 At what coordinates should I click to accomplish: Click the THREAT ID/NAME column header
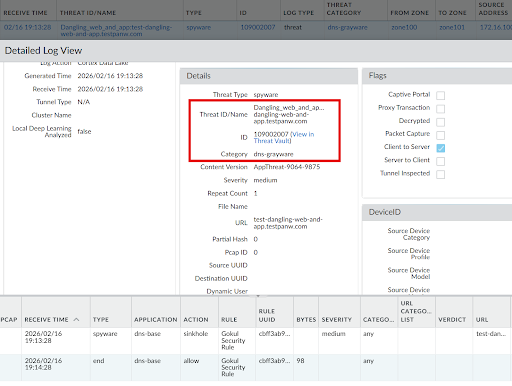click(88, 13)
